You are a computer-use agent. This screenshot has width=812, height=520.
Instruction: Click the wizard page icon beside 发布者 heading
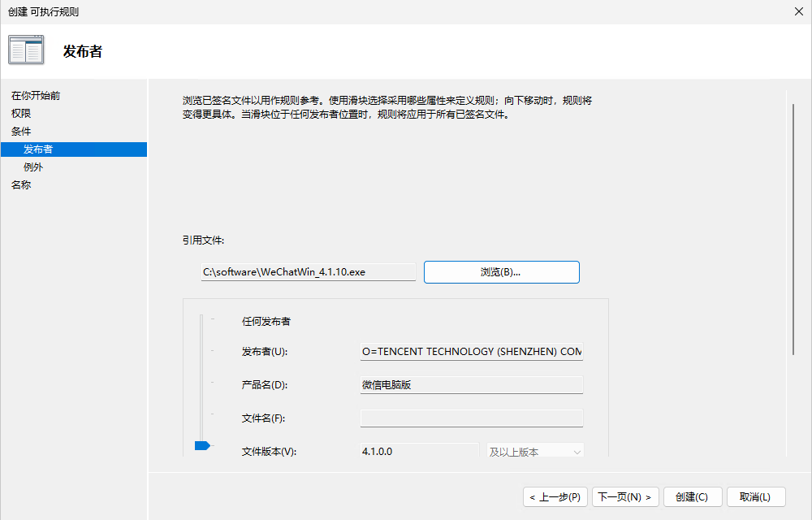[x=26, y=50]
